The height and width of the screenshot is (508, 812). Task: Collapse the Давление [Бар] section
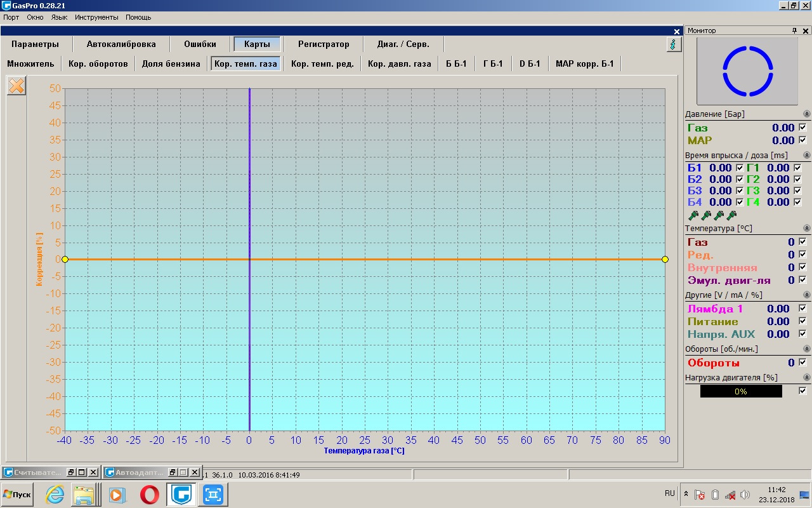(806, 114)
